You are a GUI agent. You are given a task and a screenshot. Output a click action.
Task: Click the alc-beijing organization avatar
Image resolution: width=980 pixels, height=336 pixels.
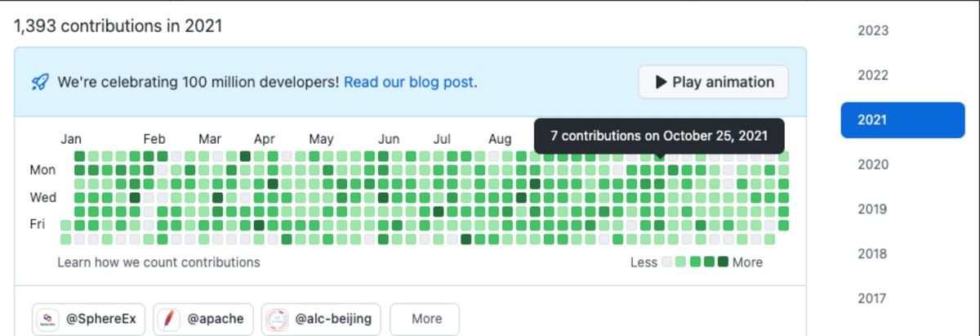pyautogui.click(x=278, y=319)
